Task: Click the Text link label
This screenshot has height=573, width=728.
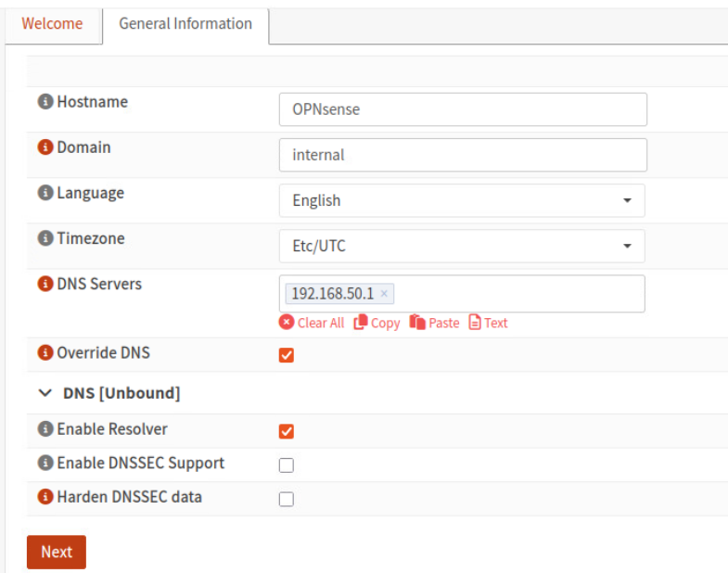Action: [x=496, y=323]
